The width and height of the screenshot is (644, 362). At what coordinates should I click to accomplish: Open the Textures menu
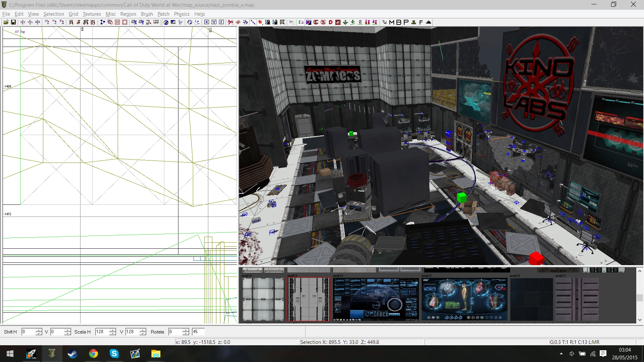(92, 14)
